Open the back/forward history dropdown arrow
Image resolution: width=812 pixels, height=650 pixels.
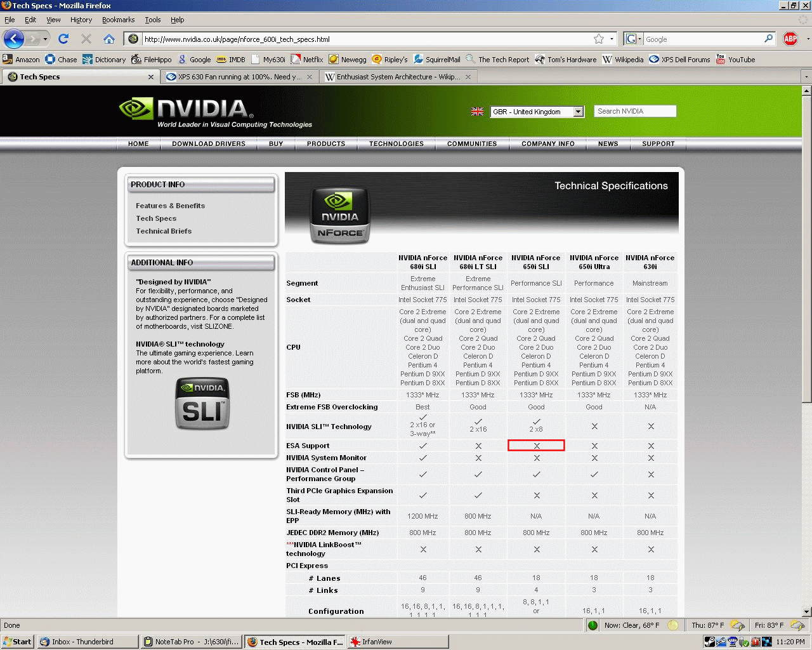(45, 39)
